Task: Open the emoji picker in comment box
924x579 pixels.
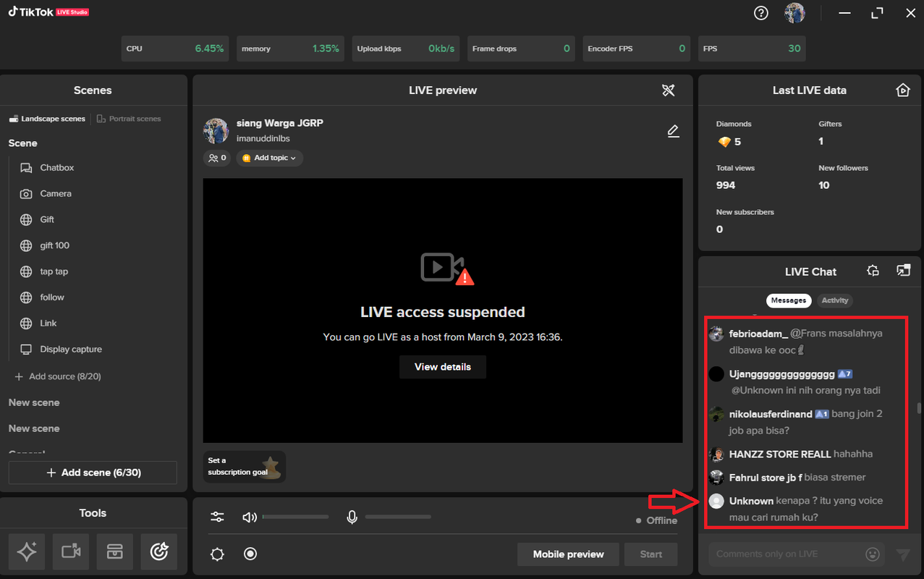Action: pos(873,554)
